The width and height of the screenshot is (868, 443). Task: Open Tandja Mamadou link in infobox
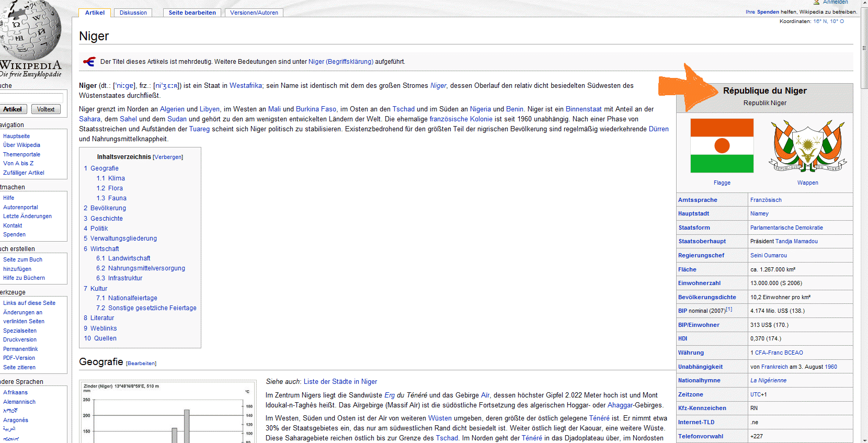pos(796,241)
